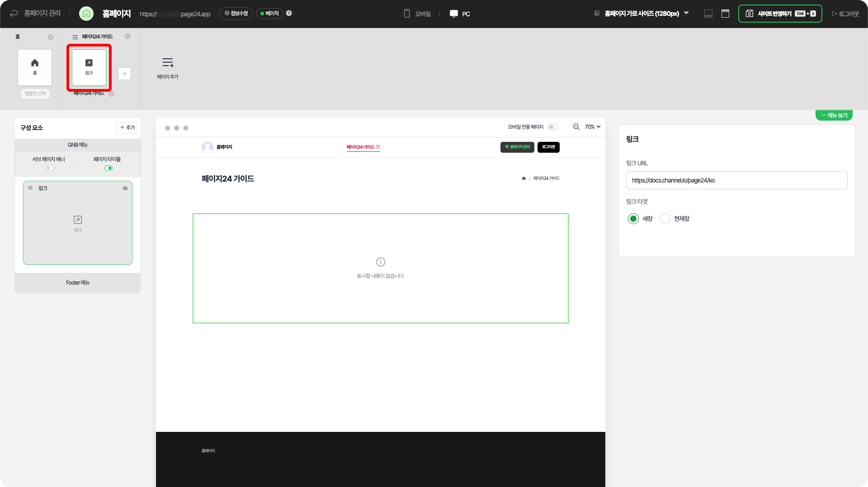
Task: Click the 홈페이지 관리 button in preview
Action: point(517,147)
